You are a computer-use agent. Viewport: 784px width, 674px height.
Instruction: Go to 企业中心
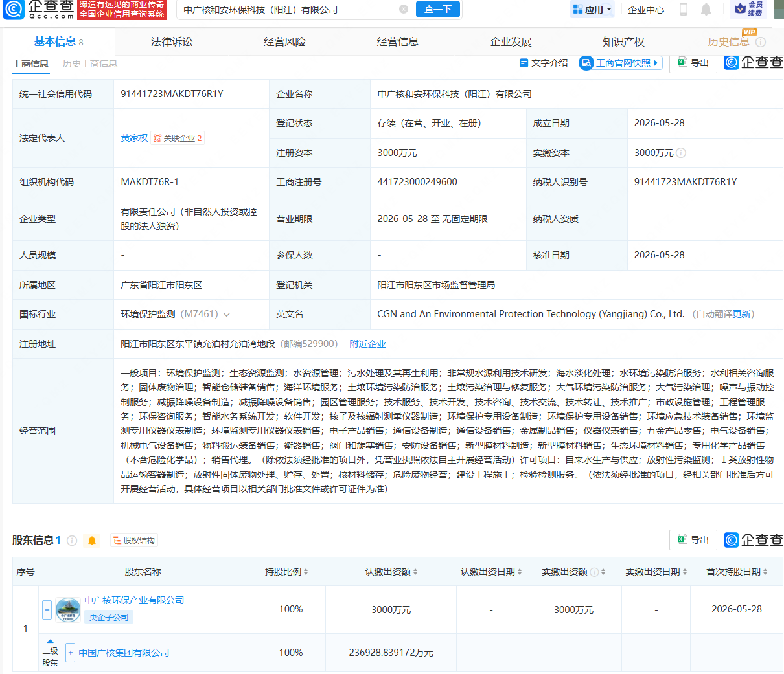click(x=646, y=10)
